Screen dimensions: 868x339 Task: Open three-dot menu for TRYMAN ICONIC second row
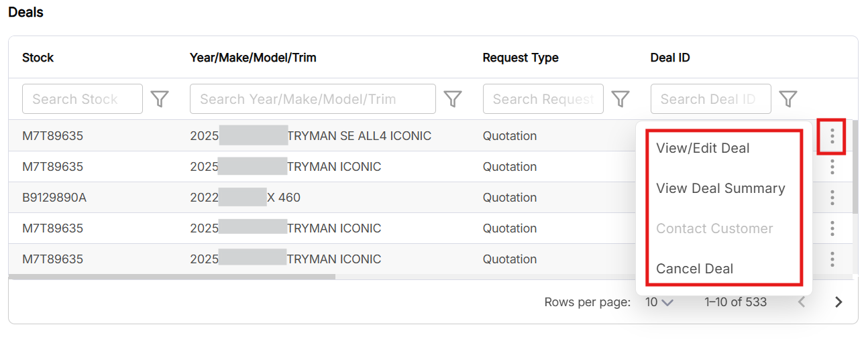832,167
